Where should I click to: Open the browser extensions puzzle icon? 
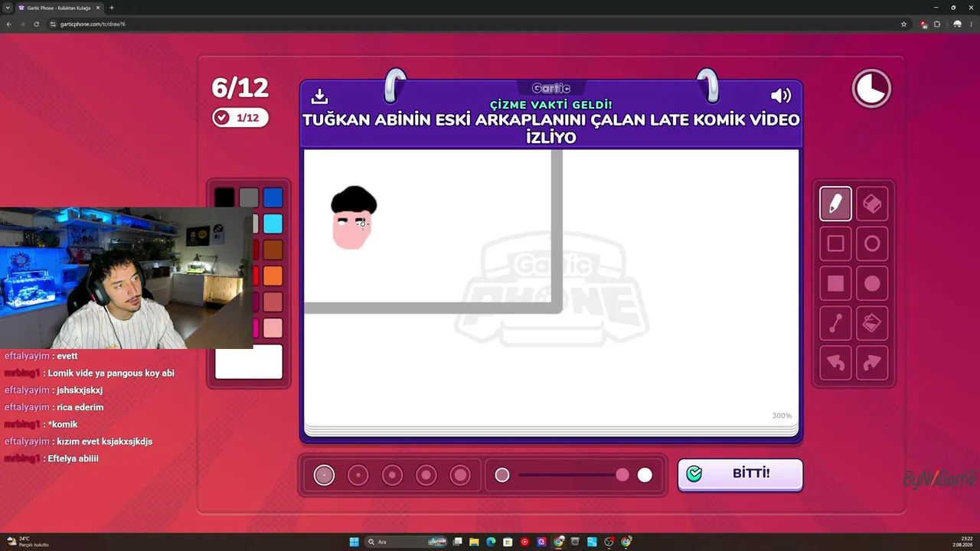click(x=936, y=24)
